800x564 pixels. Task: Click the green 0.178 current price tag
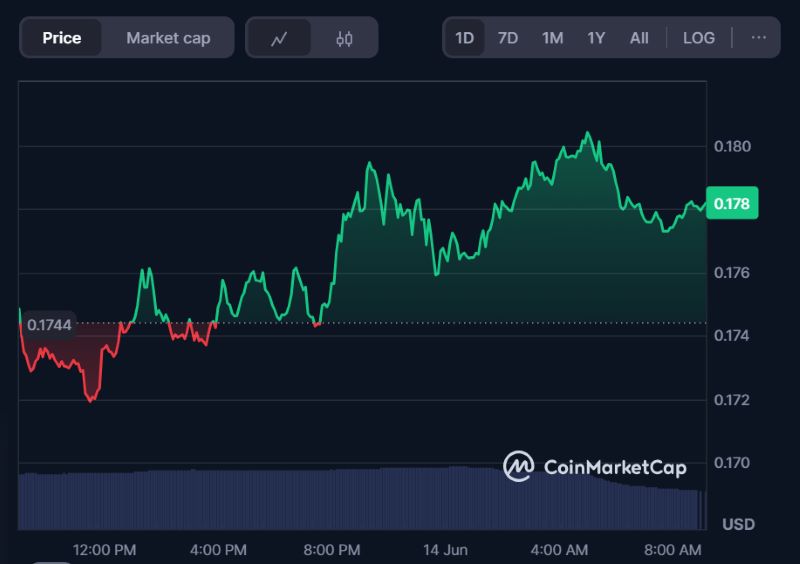tap(732, 203)
